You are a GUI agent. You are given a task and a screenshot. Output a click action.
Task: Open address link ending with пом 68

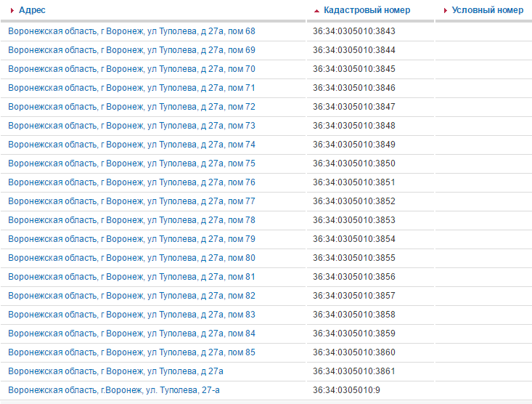pos(131,31)
